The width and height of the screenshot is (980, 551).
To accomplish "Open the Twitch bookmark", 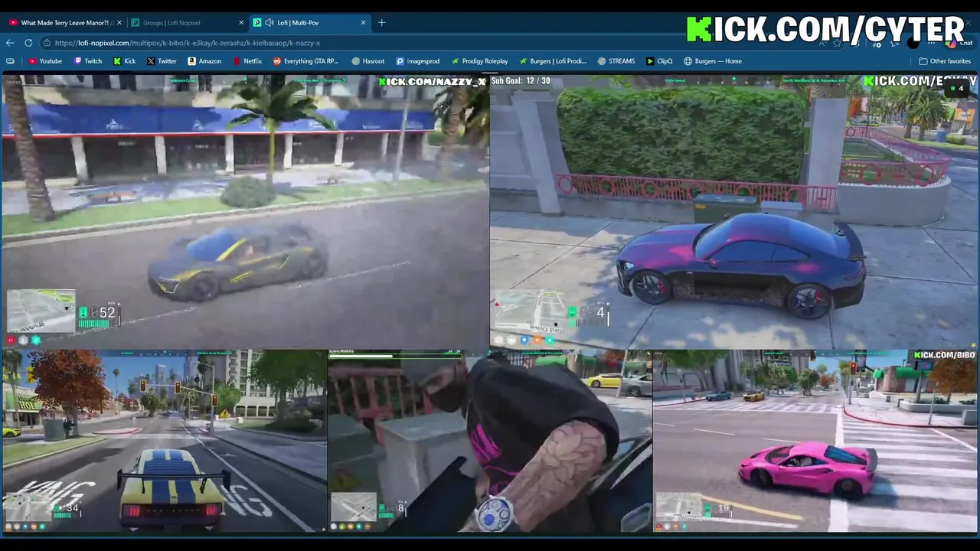I will 88,61.
